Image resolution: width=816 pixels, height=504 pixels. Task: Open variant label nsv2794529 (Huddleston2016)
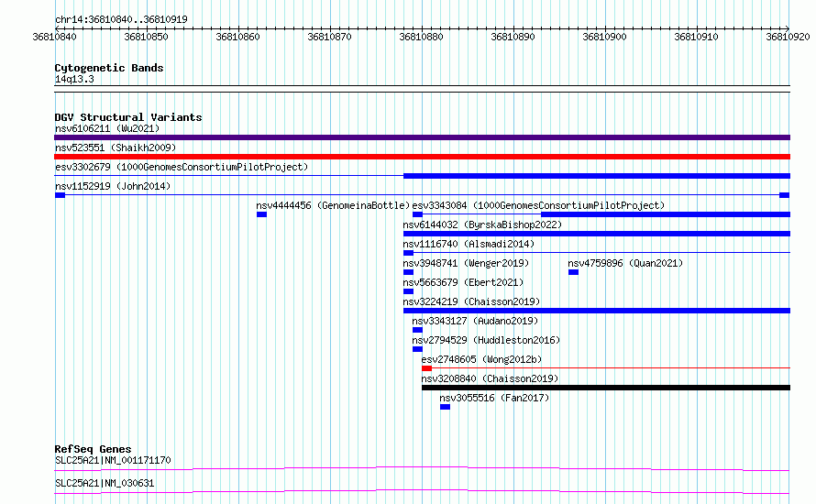pyautogui.click(x=486, y=340)
